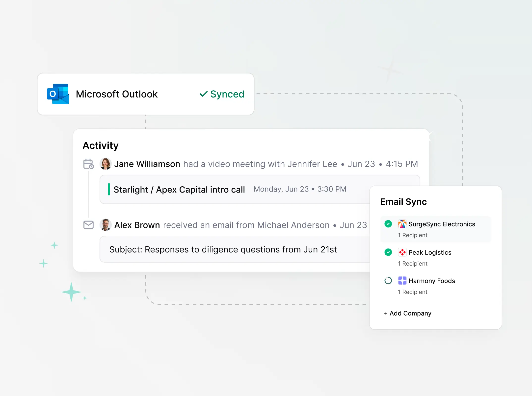Select the Harmony Foods company name
This screenshot has height=396, width=532.
click(432, 281)
